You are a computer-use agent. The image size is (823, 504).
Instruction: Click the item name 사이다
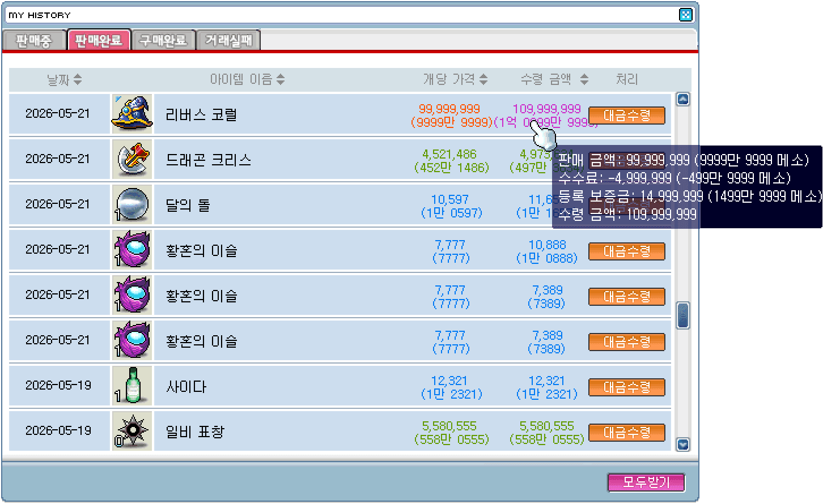(x=186, y=387)
